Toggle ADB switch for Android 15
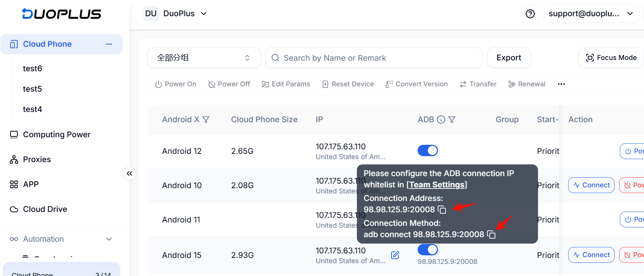 (x=428, y=250)
